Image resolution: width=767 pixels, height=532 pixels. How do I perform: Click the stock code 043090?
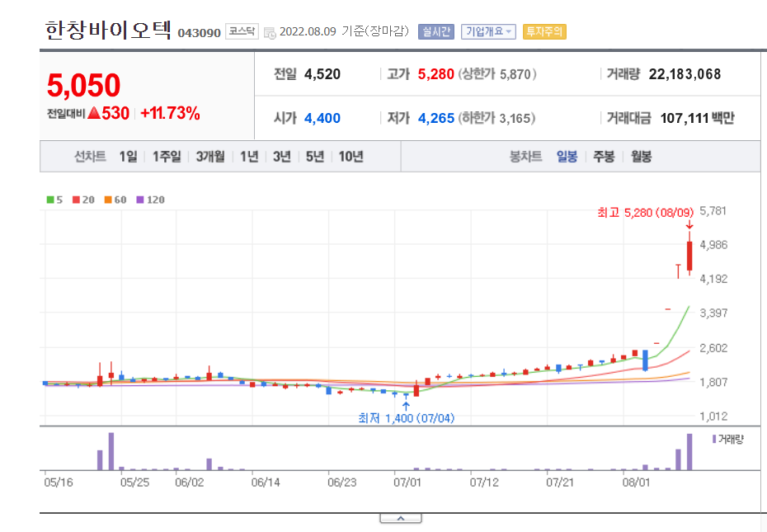click(199, 33)
